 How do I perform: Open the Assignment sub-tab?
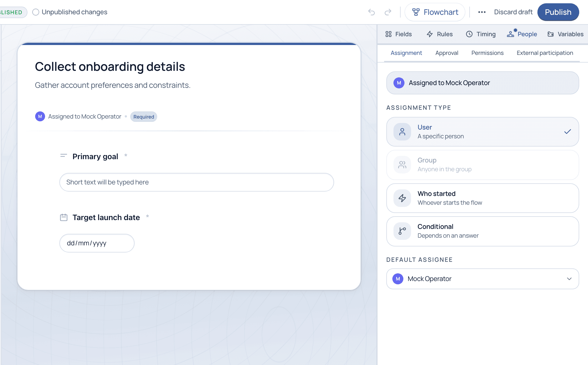click(x=406, y=53)
